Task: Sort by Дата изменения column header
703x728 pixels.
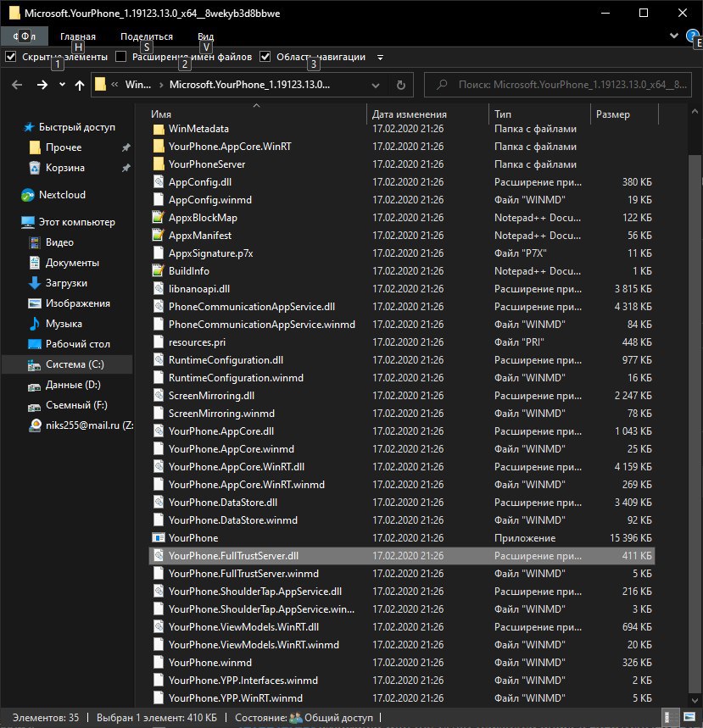Action: pos(409,114)
